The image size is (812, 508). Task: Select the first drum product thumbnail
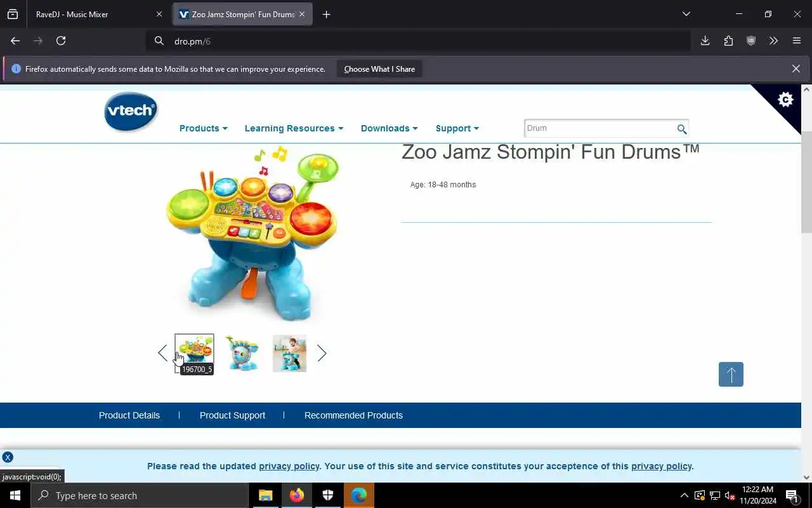[194, 353]
